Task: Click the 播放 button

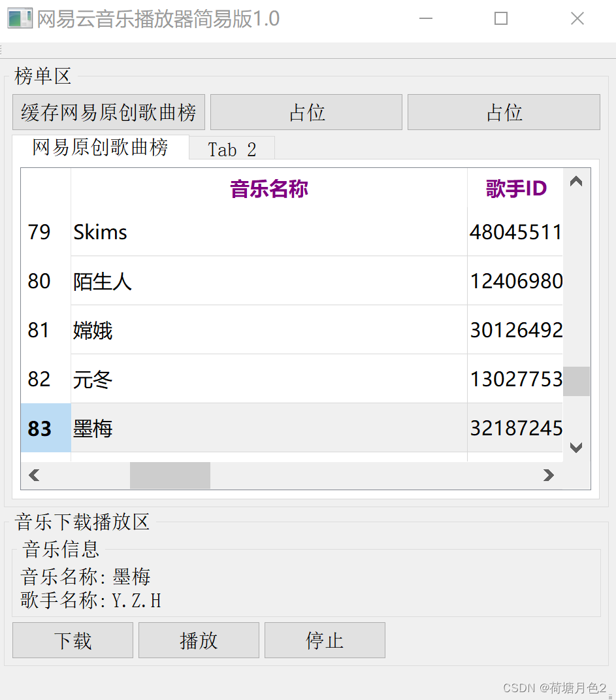Action: pyautogui.click(x=199, y=640)
